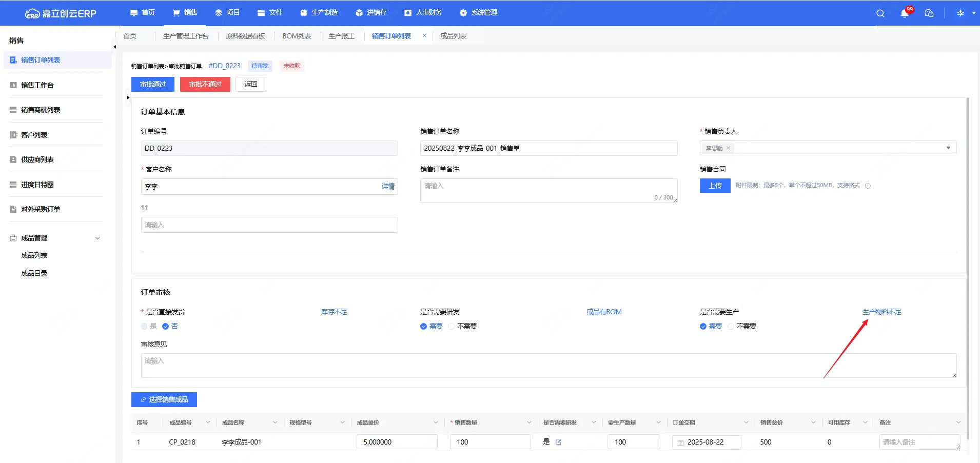Open calendar icon in 订单交期 date field

coord(680,442)
